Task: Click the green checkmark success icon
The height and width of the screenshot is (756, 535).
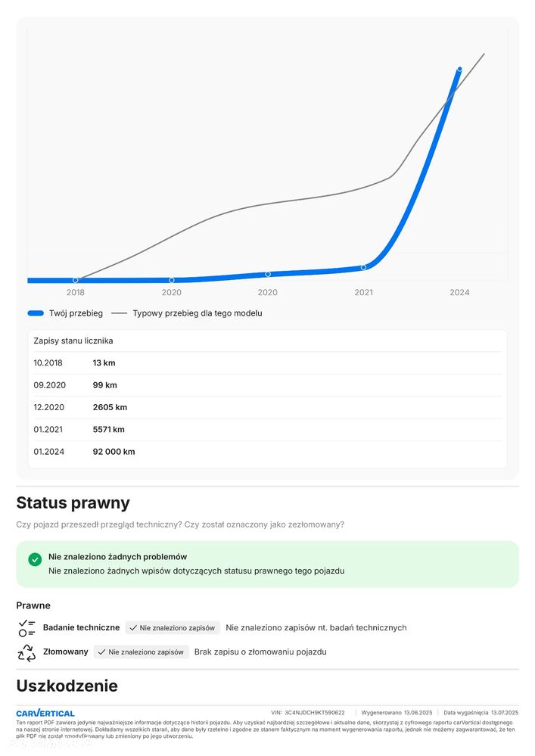Action: coord(35,559)
